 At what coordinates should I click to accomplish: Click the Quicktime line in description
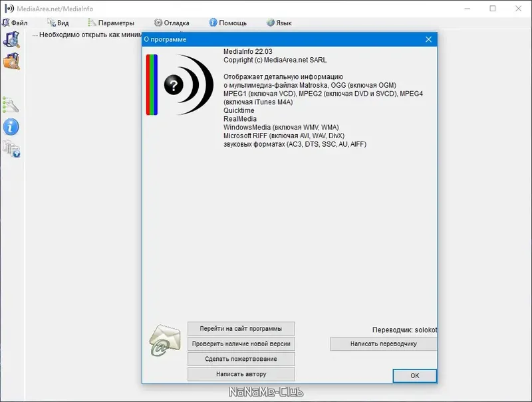tap(239, 110)
